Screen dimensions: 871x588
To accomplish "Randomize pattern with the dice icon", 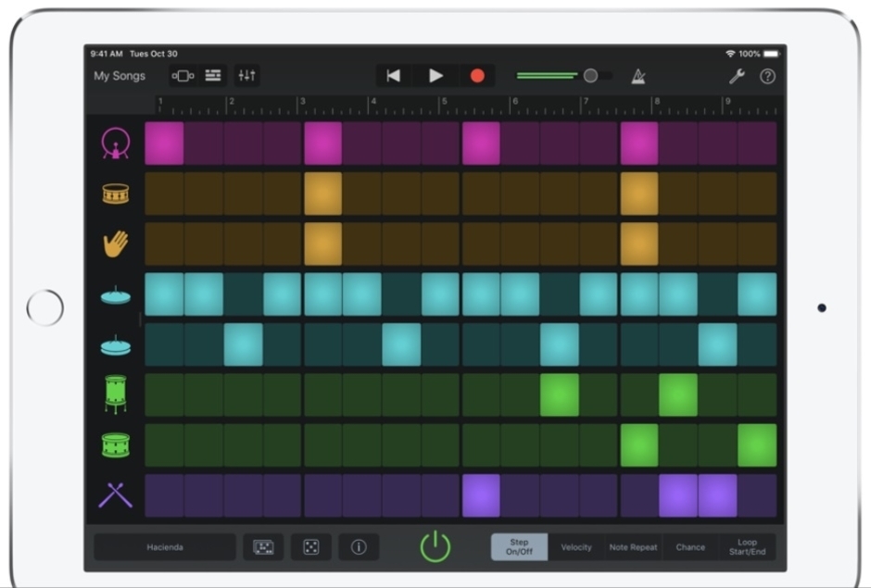I will [x=311, y=547].
